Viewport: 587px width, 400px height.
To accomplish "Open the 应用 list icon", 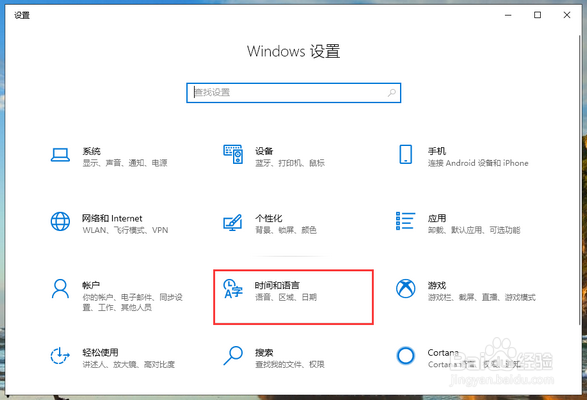I will (x=405, y=221).
